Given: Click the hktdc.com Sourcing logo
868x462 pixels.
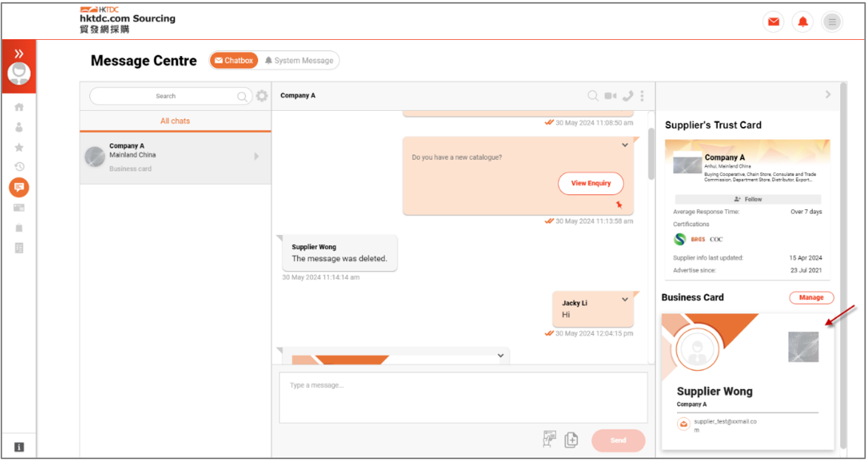Looking at the screenshot, I should click(128, 20).
